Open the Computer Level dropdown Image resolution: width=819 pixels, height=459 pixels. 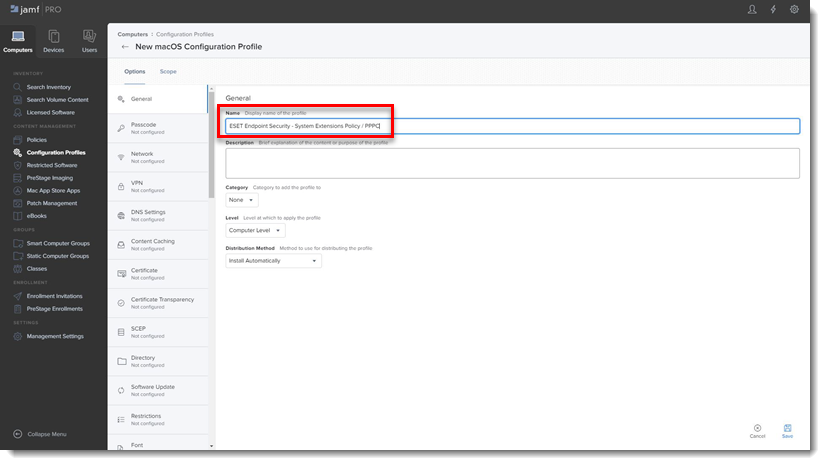pos(255,230)
